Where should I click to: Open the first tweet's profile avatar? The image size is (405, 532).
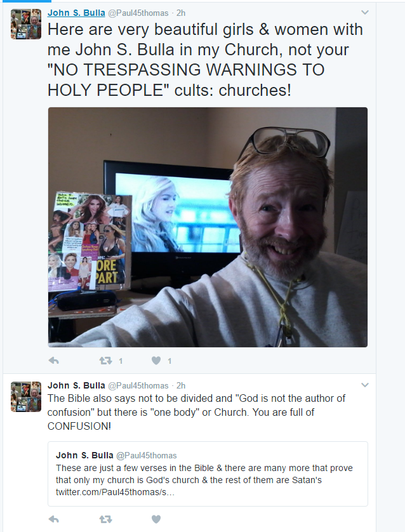26,24
